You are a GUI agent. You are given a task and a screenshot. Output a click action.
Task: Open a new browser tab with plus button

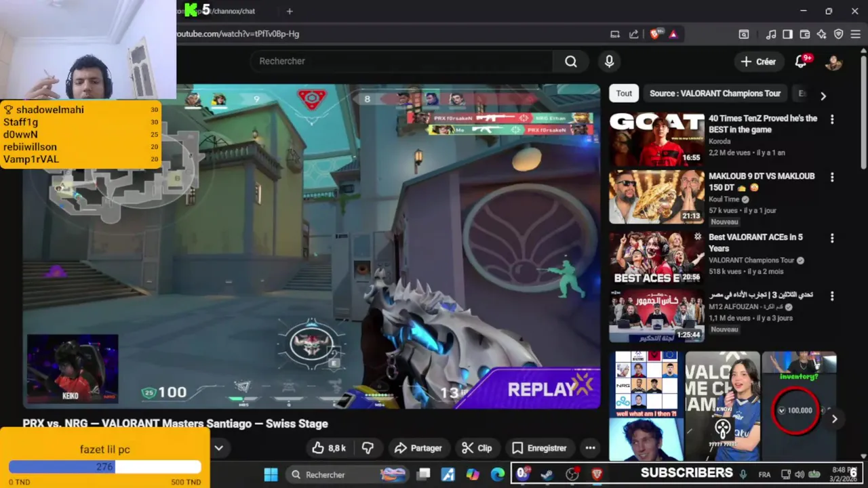pyautogui.click(x=290, y=11)
